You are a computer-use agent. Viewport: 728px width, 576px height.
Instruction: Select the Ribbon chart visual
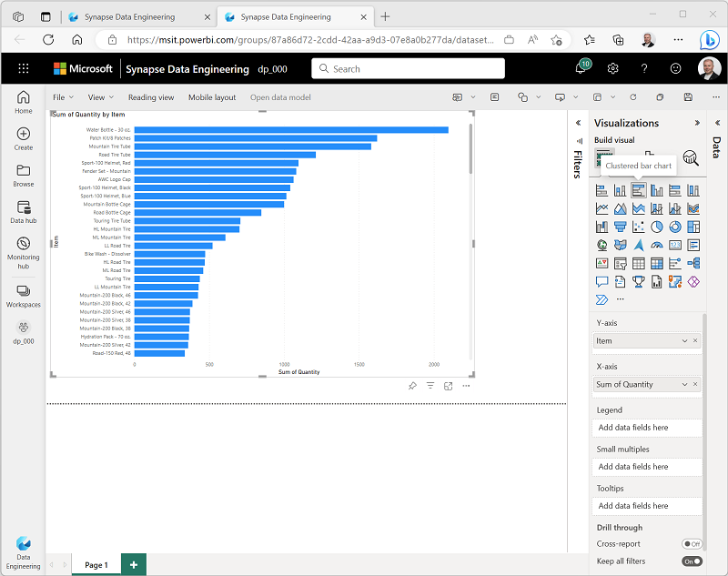tap(693, 209)
